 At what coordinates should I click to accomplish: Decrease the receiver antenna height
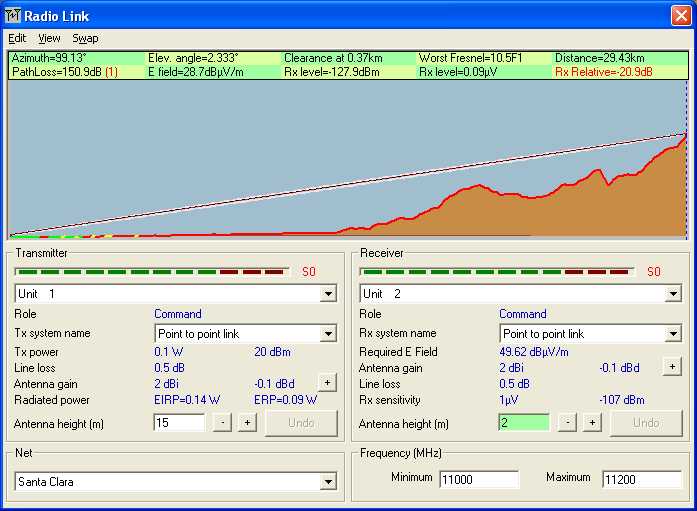pos(567,422)
